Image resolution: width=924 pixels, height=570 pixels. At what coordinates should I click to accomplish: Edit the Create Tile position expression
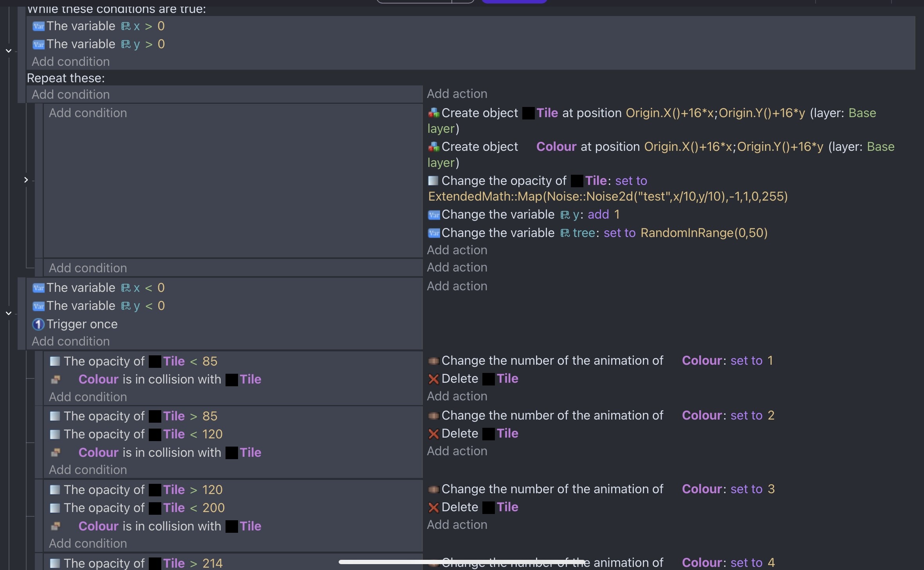715,113
